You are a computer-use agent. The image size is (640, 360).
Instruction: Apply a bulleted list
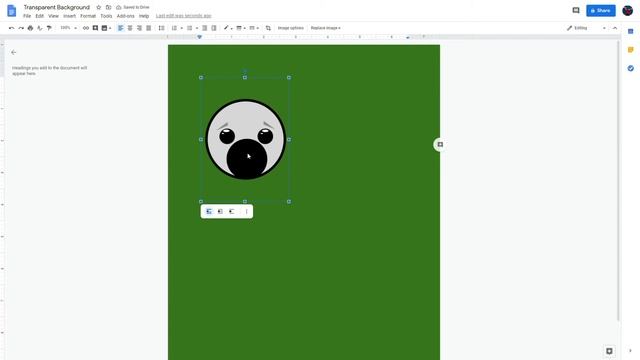pos(189,28)
